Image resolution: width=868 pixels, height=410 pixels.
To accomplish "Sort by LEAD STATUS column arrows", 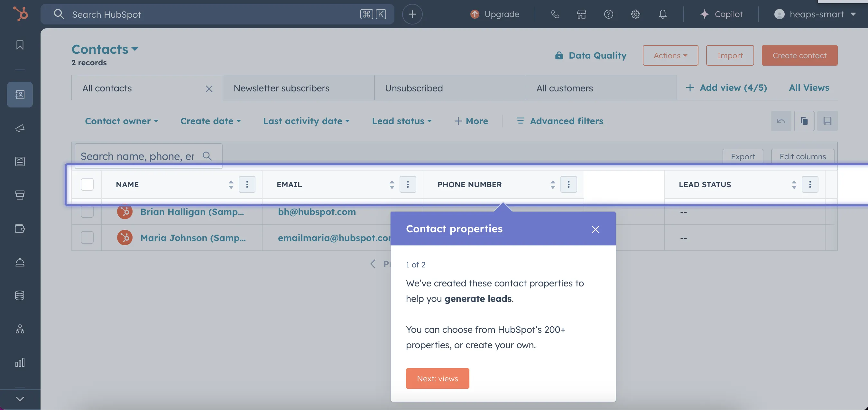I will 794,184.
